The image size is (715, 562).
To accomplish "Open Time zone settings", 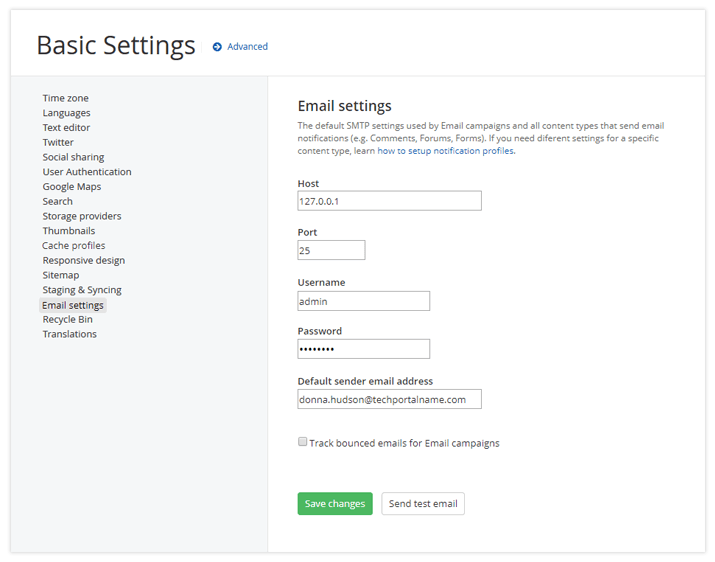I will tap(65, 98).
